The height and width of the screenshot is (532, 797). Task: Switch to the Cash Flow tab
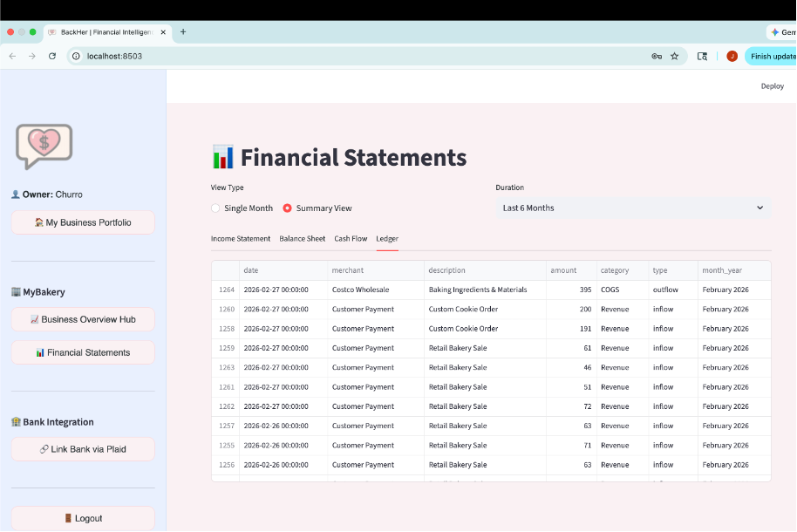(x=351, y=239)
